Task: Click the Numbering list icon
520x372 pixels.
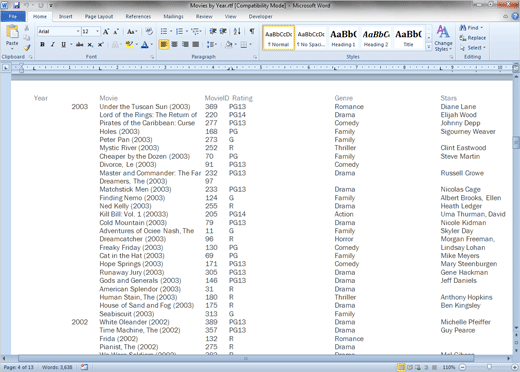Action: (179, 31)
